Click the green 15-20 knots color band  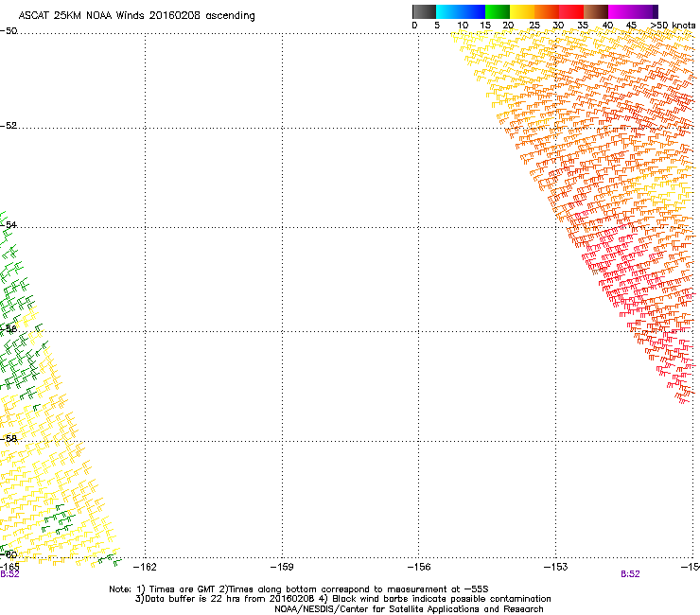(x=498, y=11)
